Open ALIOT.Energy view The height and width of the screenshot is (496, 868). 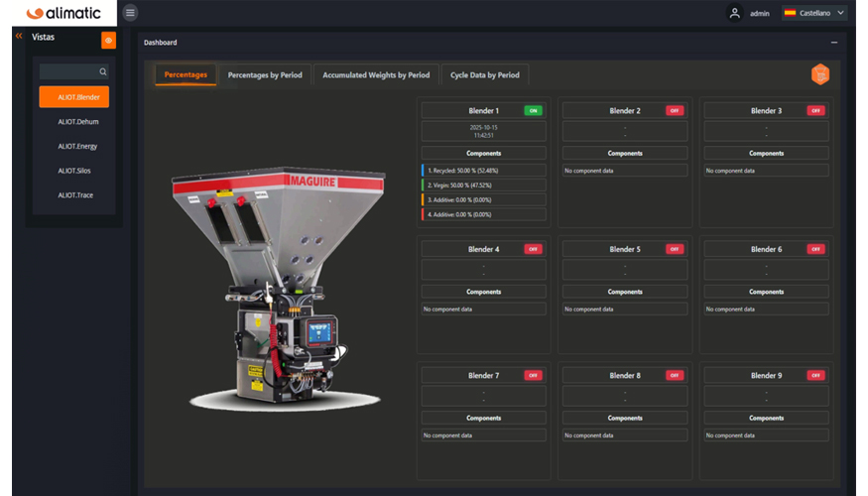(77, 146)
